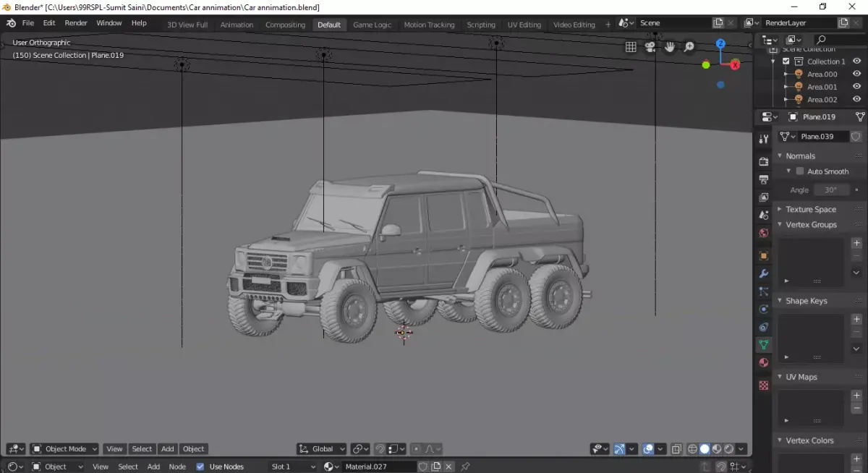The width and height of the screenshot is (868, 473).
Task: Open the Object Constraints properties tab
Action: pos(764,328)
